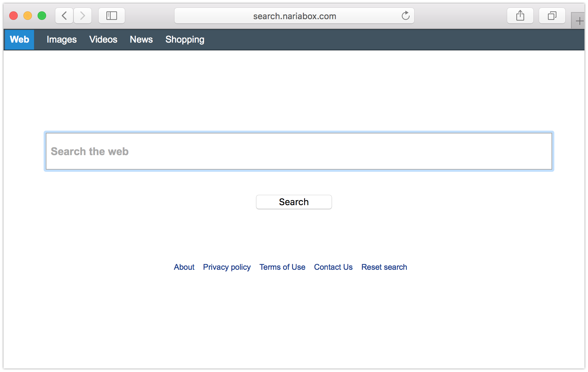Select the Web tab

[20, 39]
